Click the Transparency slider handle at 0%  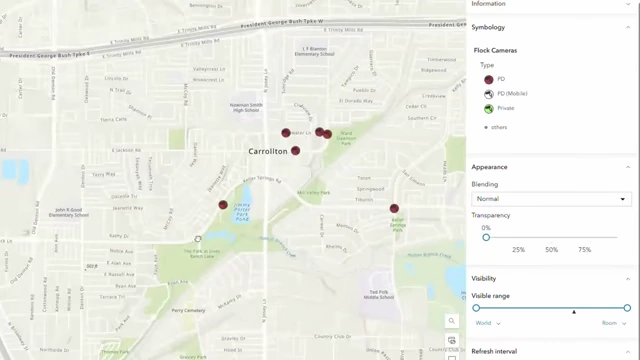click(x=486, y=237)
